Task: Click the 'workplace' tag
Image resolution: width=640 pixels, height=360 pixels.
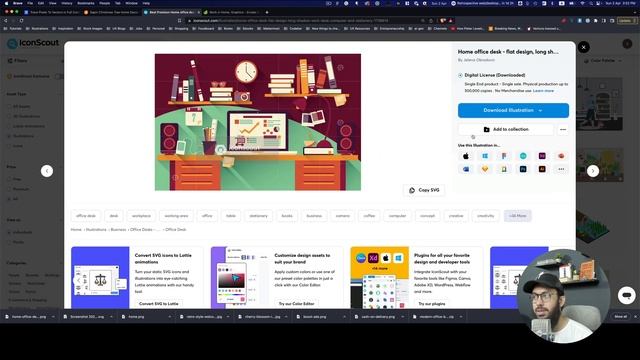Action: click(141, 216)
